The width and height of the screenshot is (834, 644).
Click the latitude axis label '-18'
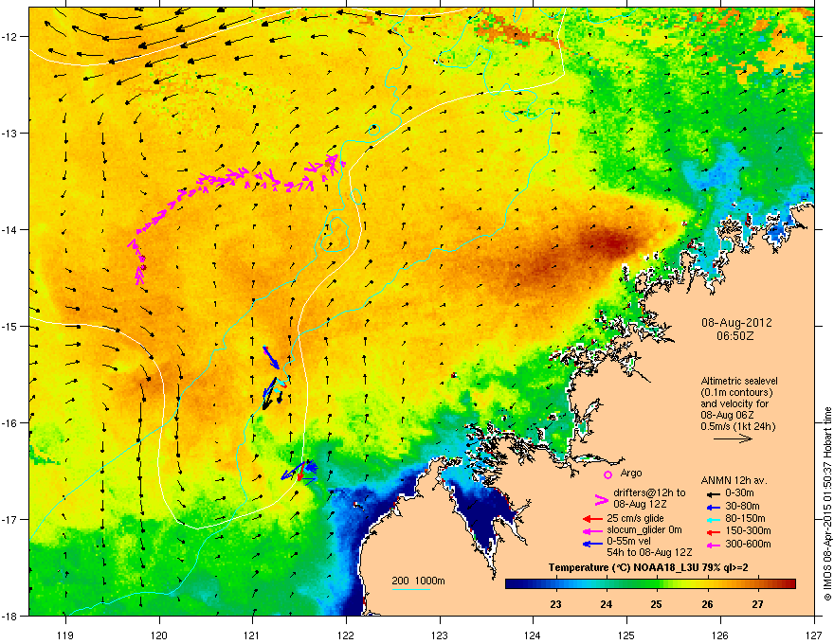point(10,616)
